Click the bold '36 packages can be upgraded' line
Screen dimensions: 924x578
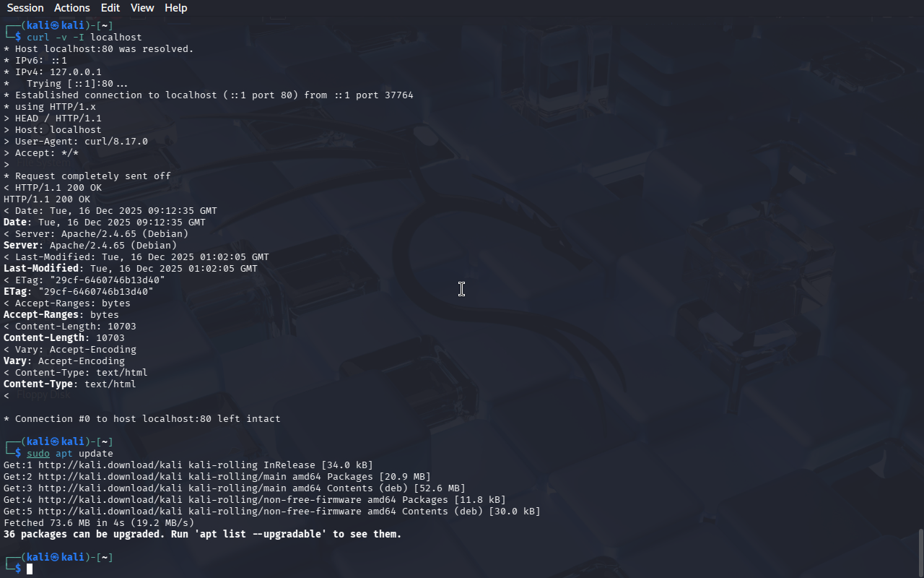tap(203, 535)
